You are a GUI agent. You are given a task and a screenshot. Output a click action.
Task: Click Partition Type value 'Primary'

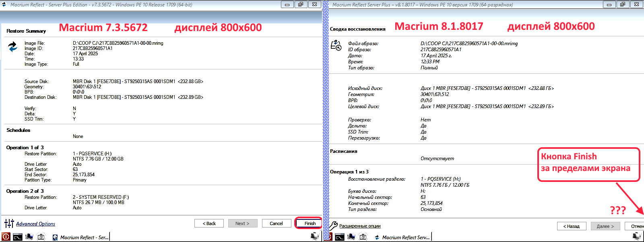pos(80,180)
